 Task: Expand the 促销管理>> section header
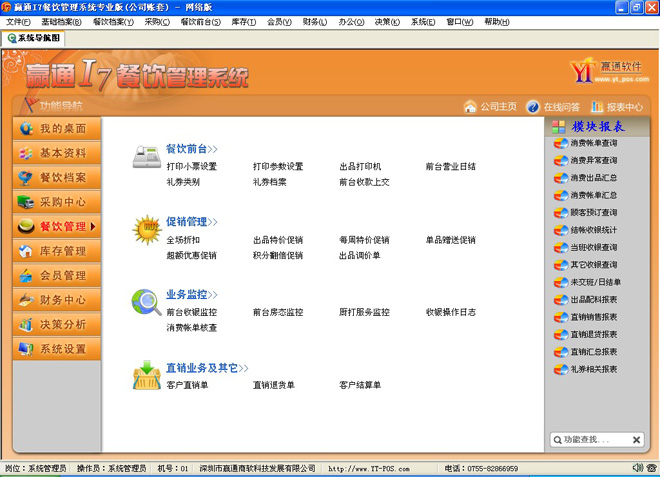point(192,222)
